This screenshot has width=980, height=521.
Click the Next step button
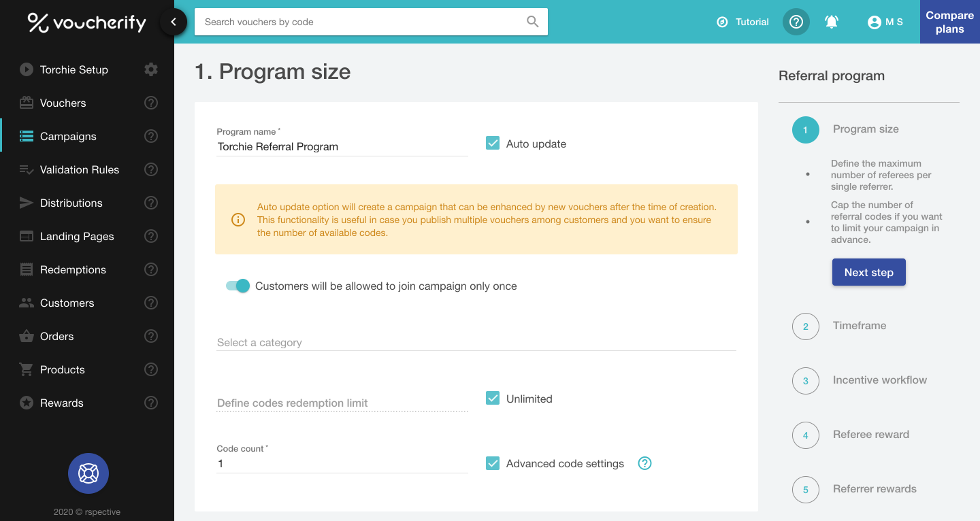868,272
